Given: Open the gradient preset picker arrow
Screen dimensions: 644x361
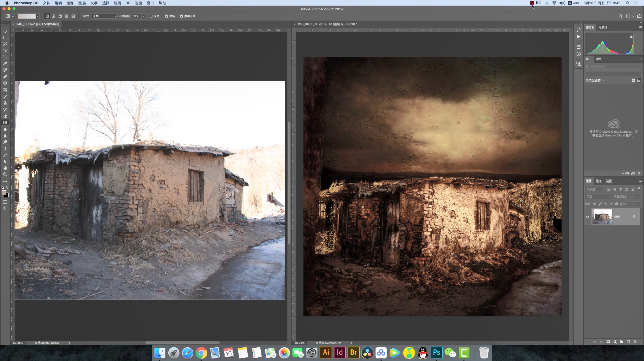Looking at the screenshot, I should click(x=38, y=16).
